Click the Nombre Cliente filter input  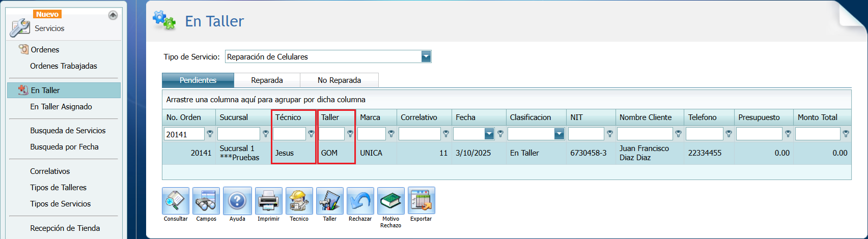645,134
